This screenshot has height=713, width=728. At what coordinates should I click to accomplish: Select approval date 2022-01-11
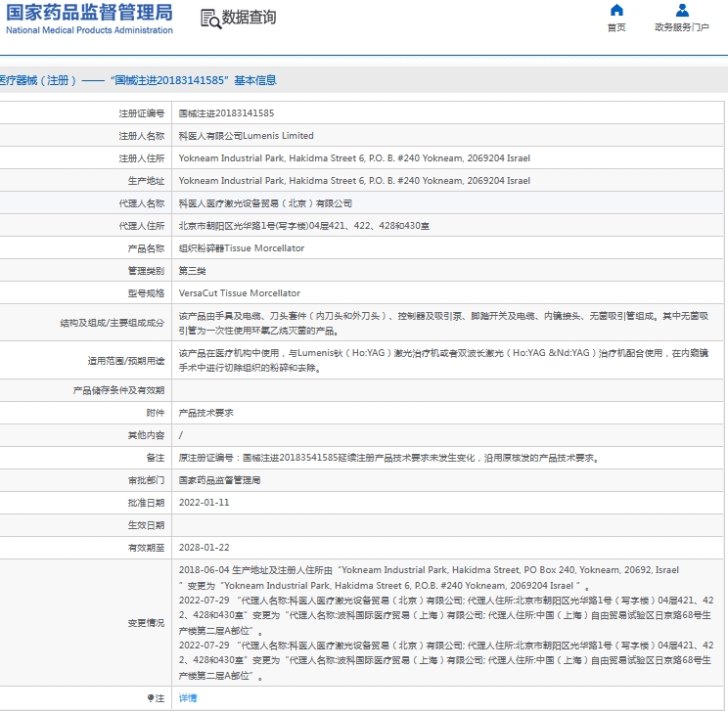coord(204,503)
